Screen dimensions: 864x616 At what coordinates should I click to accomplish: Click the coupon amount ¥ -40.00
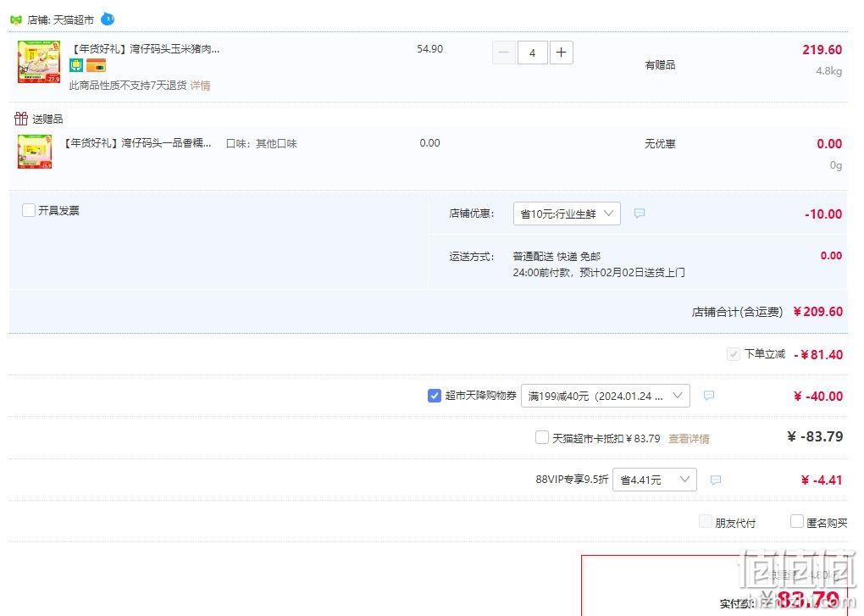point(818,397)
